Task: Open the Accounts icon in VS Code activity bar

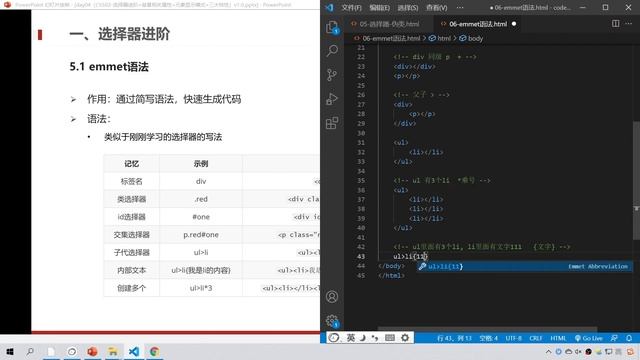Action: (x=332, y=297)
